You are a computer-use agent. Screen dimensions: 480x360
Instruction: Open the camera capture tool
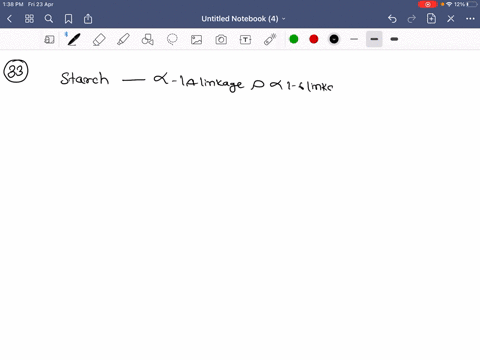click(221, 40)
